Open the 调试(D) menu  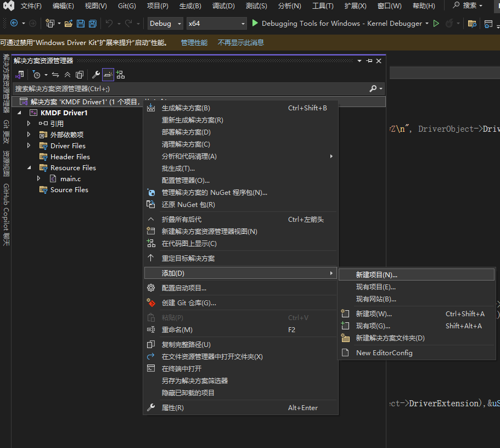tap(223, 5)
